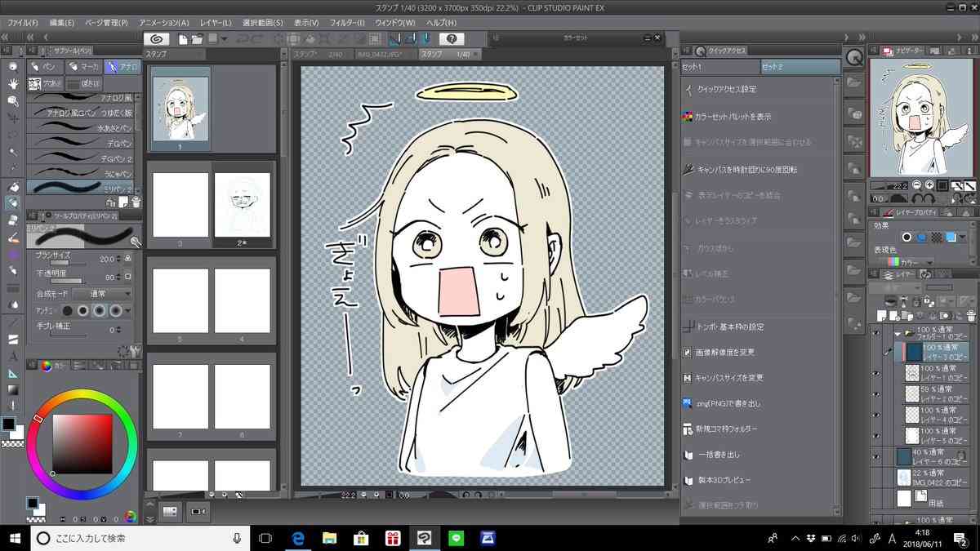980x551 pixels.
Task: Open the LINE app from the taskbar
Action: tap(456, 538)
